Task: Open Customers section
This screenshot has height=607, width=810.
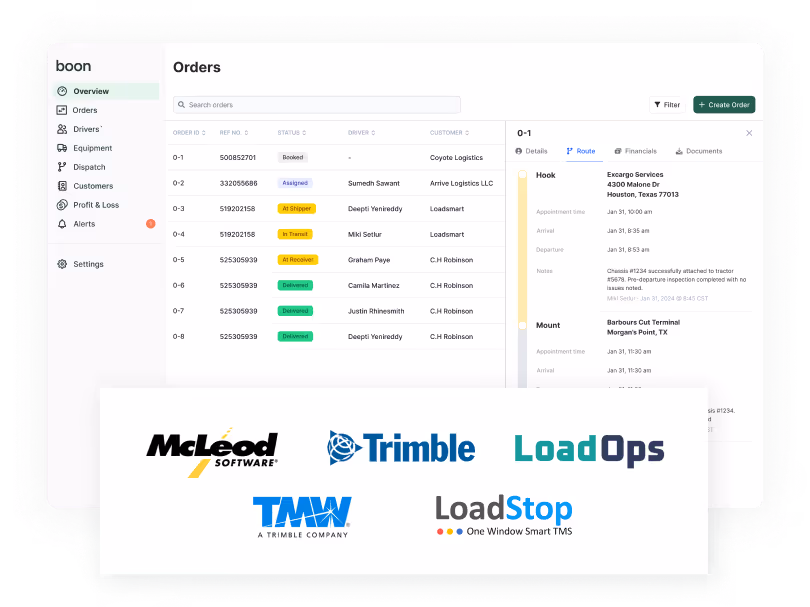Action: tap(93, 186)
